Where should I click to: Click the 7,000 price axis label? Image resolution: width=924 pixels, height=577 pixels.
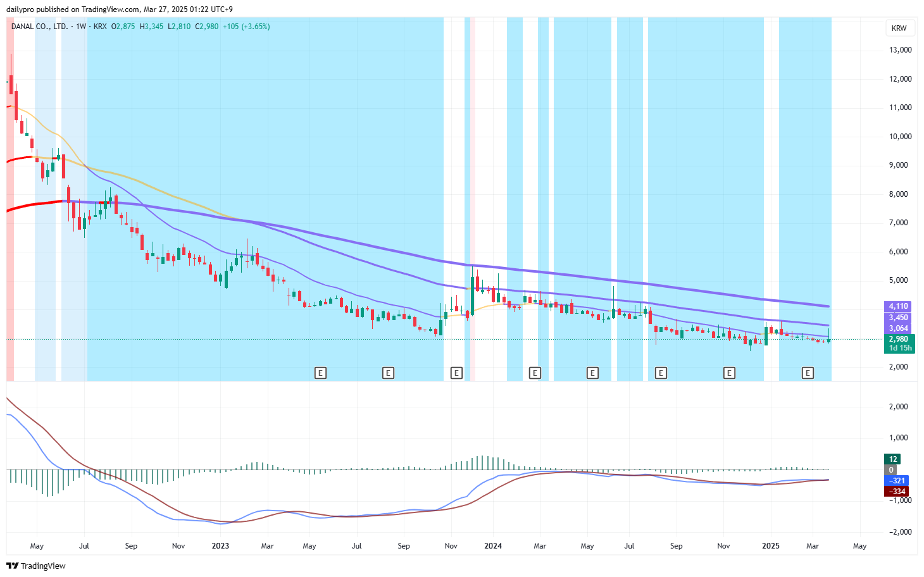pyautogui.click(x=899, y=223)
